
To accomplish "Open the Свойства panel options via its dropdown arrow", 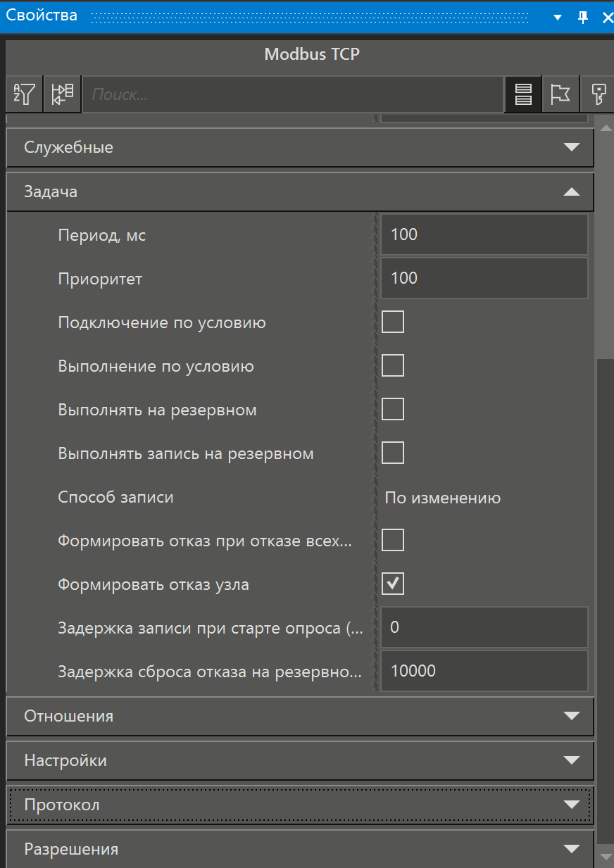I will point(557,15).
